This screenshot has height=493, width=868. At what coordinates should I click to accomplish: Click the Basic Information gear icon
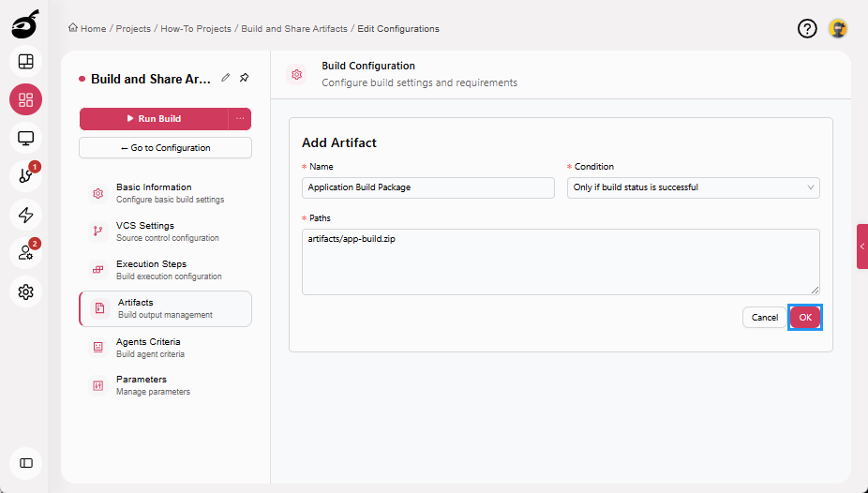coord(98,194)
